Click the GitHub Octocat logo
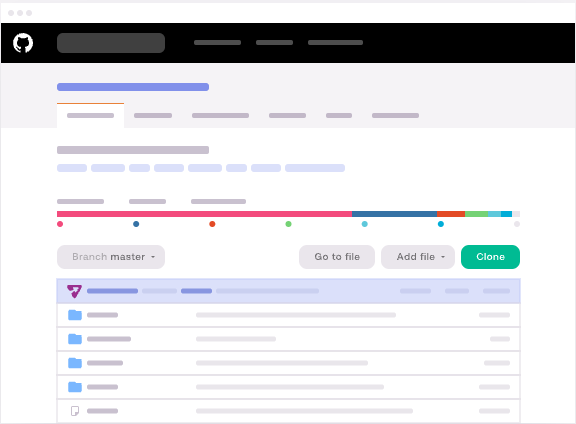The image size is (576, 424). tap(23, 43)
